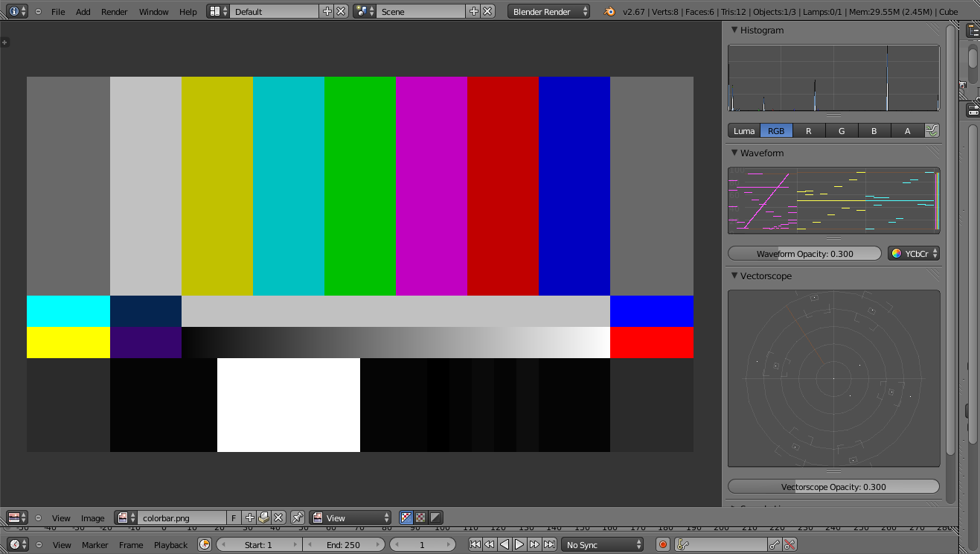Image resolution: width=980 pixels, height=554 pixels.
Task: Click the Default screen layout name field
Action: point(275,11)
